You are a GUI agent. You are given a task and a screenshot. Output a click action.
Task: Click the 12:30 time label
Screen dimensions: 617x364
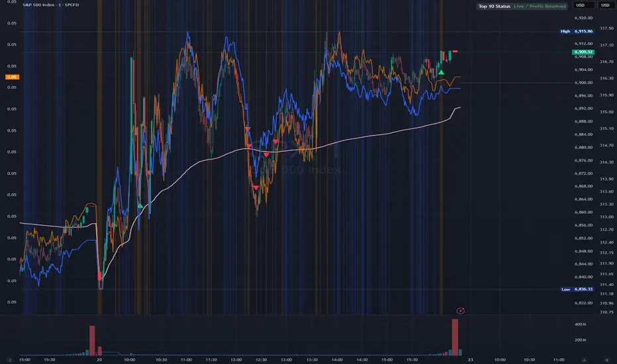click(x=261, y=359)
